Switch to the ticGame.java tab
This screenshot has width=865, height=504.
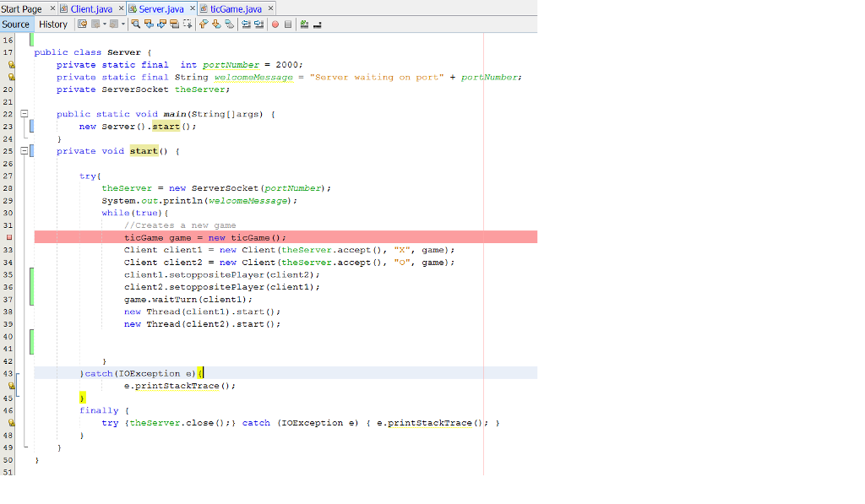coord(237,7)
